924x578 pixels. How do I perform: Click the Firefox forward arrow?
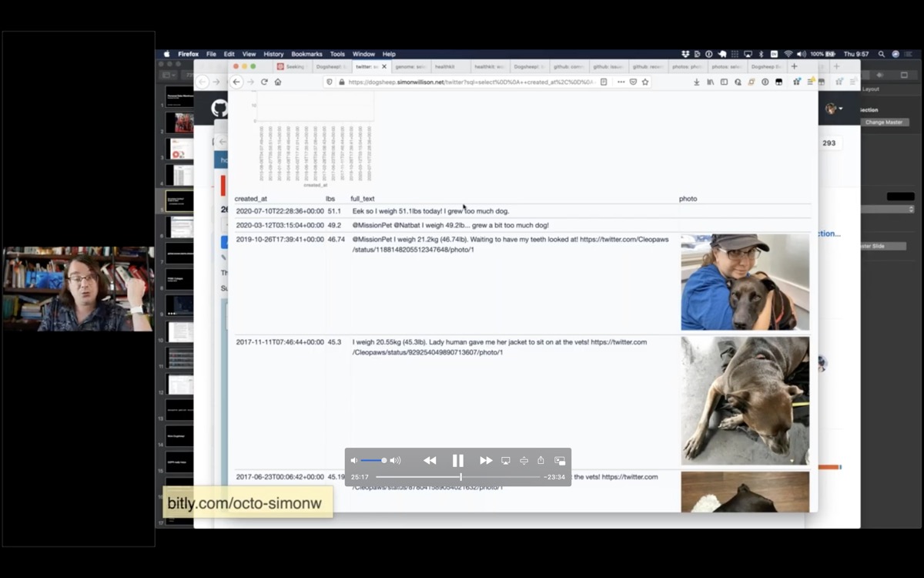(250, 82)
